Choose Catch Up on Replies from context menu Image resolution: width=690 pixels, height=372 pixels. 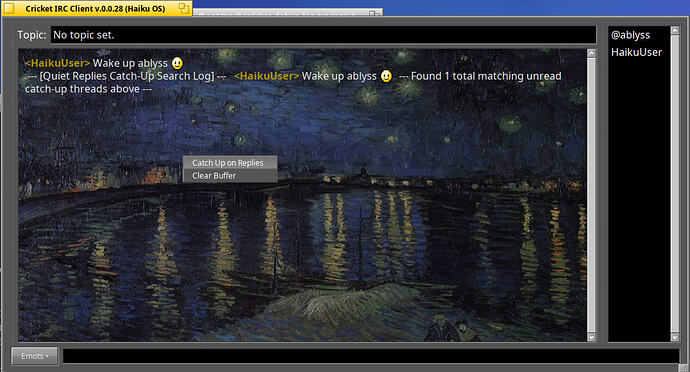[230, 163]
